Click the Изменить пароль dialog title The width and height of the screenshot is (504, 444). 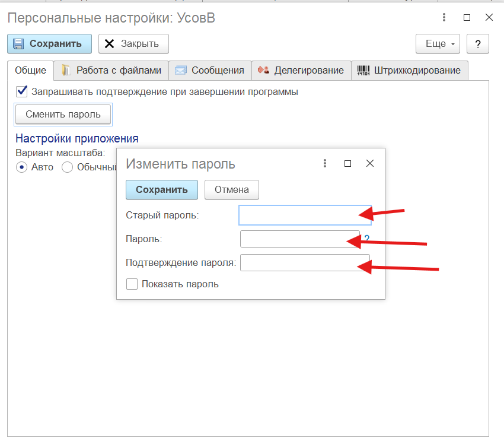coord(180,164)
